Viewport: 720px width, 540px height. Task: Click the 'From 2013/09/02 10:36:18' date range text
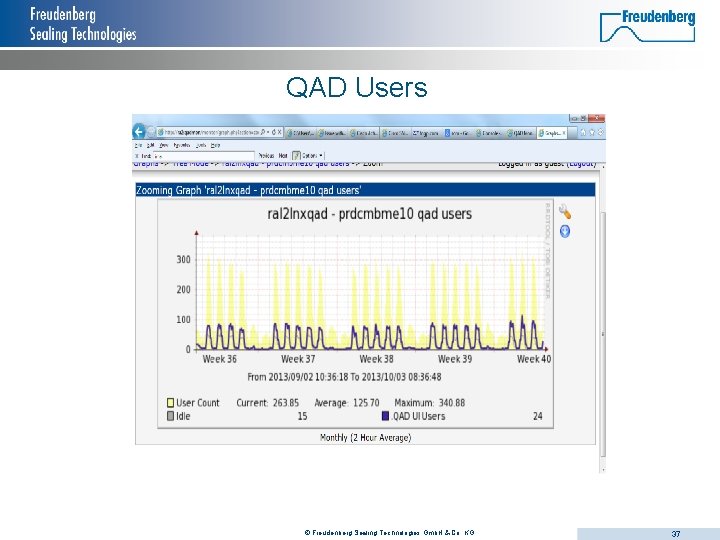tap(344, 377)
